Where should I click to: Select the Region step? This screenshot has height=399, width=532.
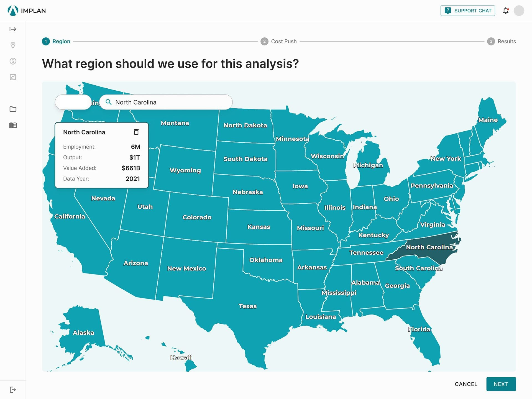[x=56, y=41]
